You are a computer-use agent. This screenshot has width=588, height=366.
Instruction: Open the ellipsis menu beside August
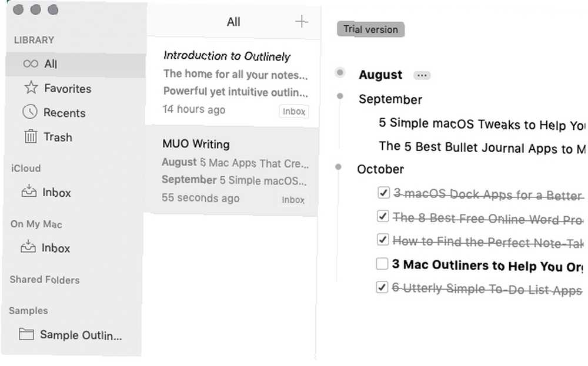click(422, 76)
